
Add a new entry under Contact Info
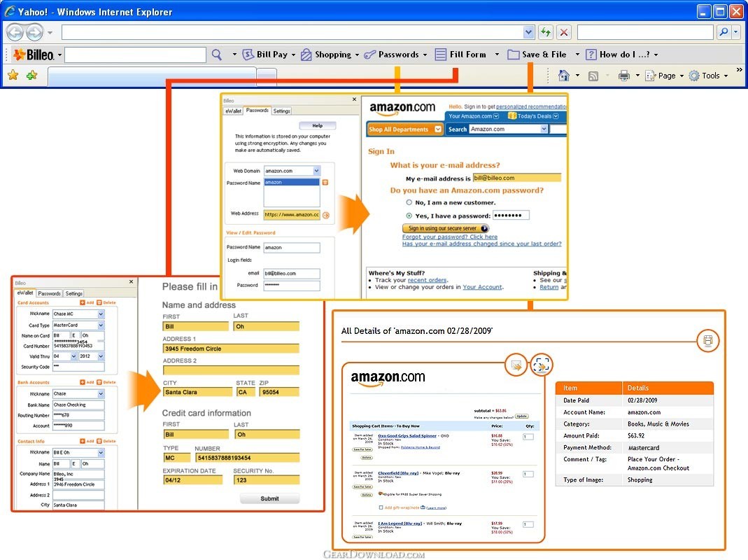click(x=87, y=441)
